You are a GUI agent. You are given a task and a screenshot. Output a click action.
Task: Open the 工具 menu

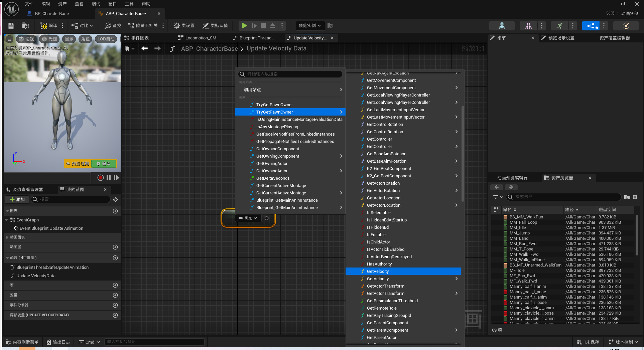(x=129, y=4)
